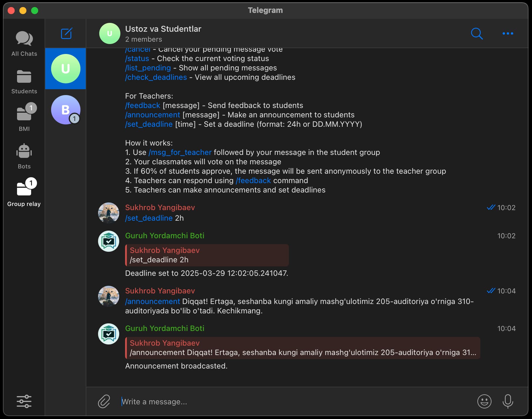Click the How it works: heading text
This screenshot has width=532, height=419.
(x=149, y=143)
